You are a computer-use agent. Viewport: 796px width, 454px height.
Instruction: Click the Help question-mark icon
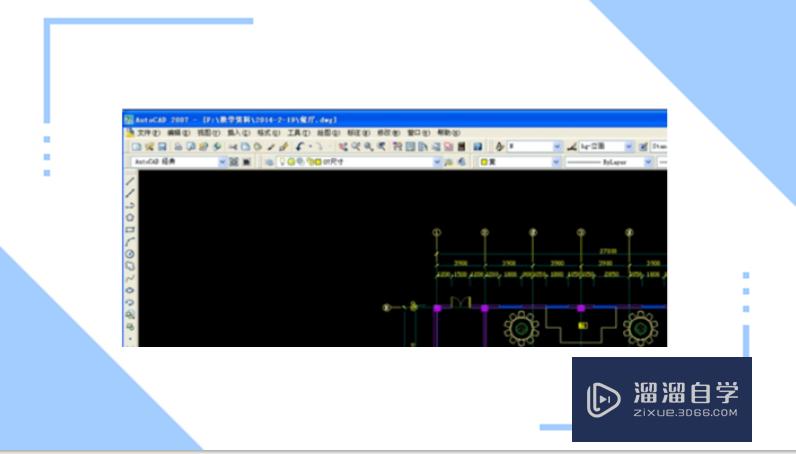click(x=478, y=147)
